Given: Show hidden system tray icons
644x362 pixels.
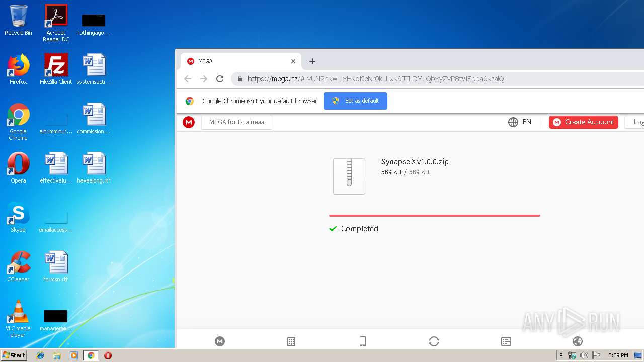Looking at the screenshot, I should pos(561,355).
